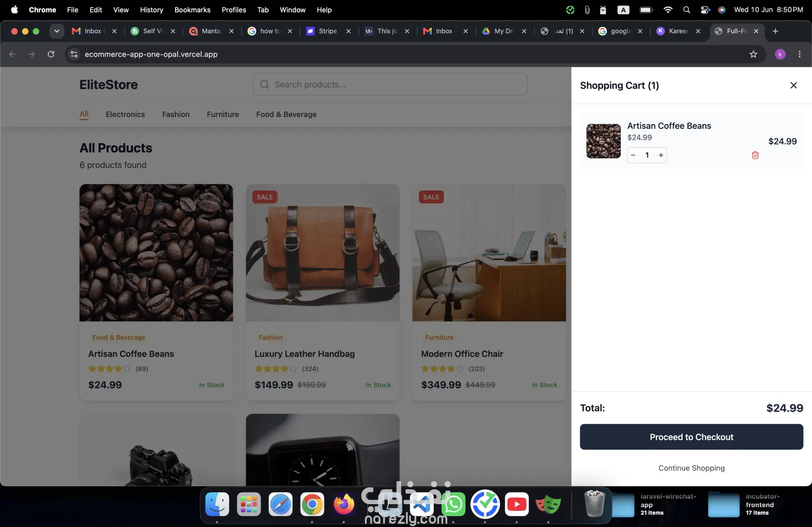Open the Trash in the Dock
812x527 pixels.
[594, 504]
